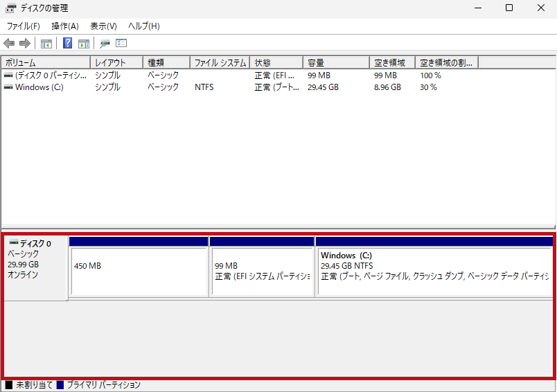Select the ディスク 0 label box

click(35, 267)
